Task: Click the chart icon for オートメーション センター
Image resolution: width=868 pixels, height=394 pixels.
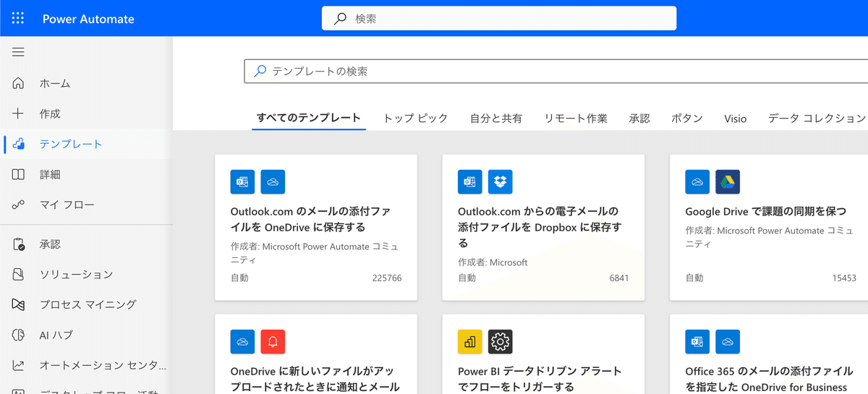Action: [x=19, y=366]
